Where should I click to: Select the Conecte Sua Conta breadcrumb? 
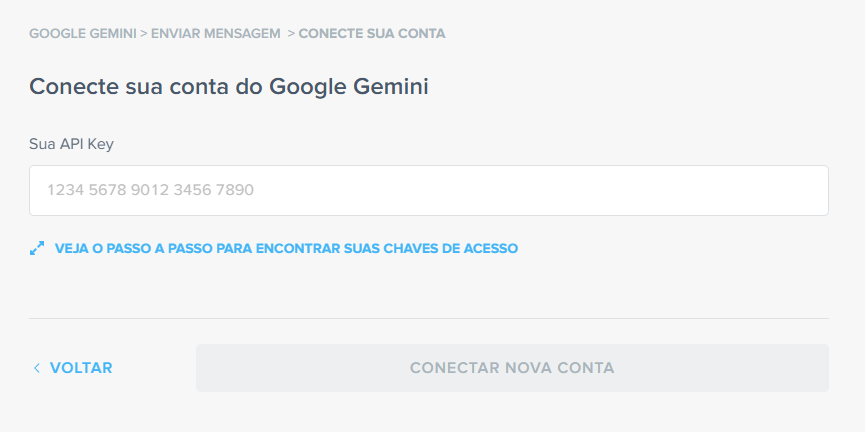pyautogui.click(x=372, y=34)
